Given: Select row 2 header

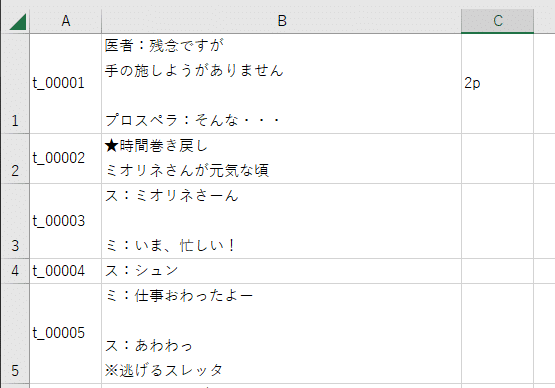Looking at the screenshot, I should coord(15,159).
